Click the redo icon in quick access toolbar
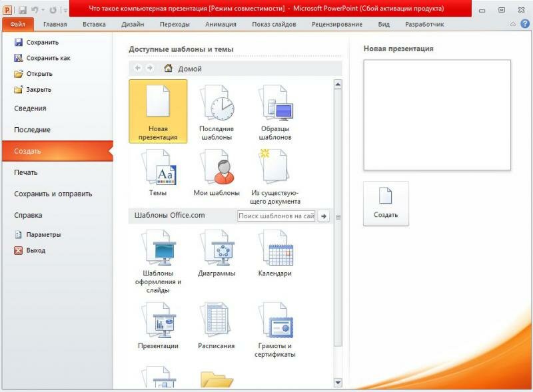This screenshot has width=533, height=392. (53, 10)
